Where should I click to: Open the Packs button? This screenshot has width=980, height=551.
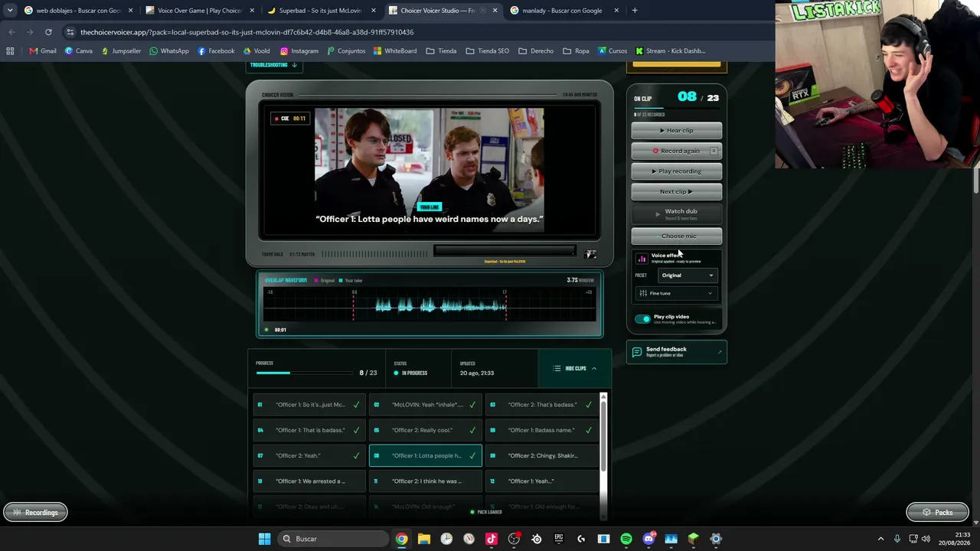tap(938, 513)
